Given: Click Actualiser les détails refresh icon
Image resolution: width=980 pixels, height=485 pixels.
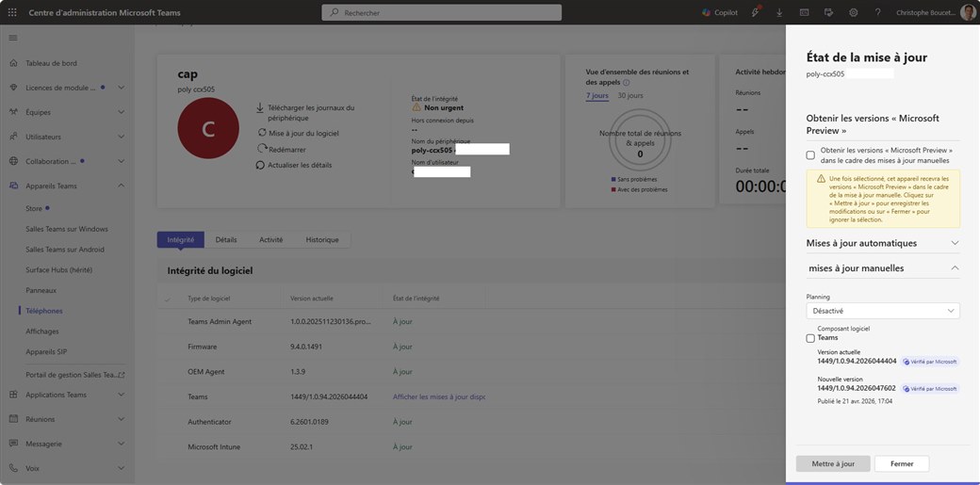Looking at the screenshot, I should tap(261, 165).
